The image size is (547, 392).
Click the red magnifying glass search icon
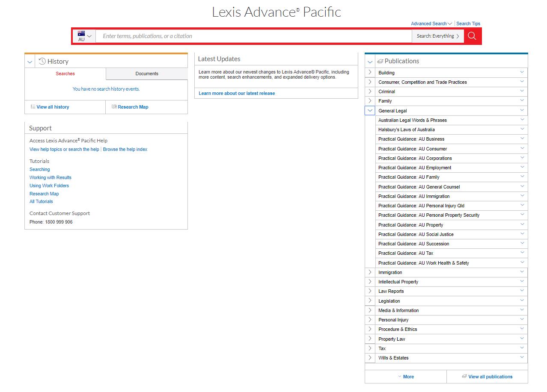(x=472, y=36)
